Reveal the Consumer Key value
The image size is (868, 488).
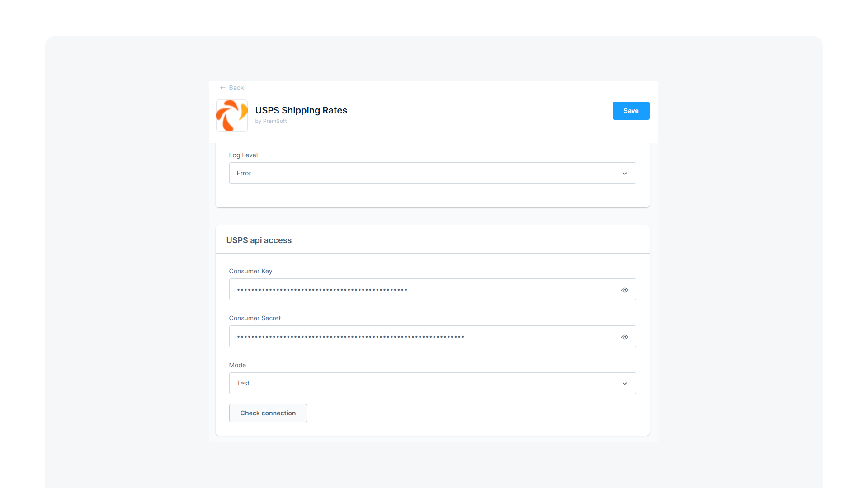[624, 290]
